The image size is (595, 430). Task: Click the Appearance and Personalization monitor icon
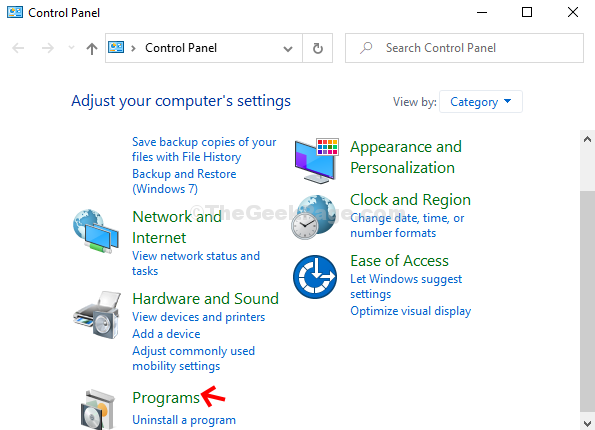coord(316,161)
